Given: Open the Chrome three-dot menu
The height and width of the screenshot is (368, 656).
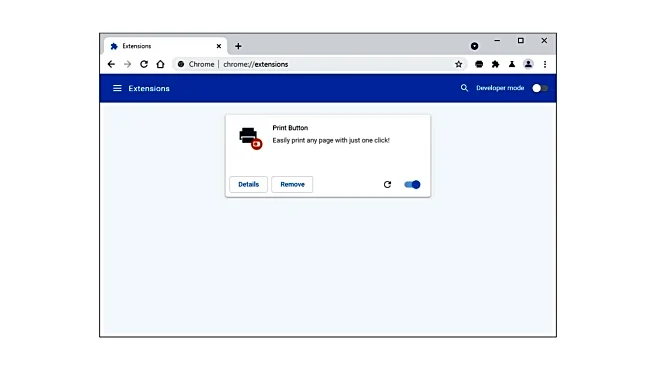Looking at the screenshot, I should (x=545, y=64).
